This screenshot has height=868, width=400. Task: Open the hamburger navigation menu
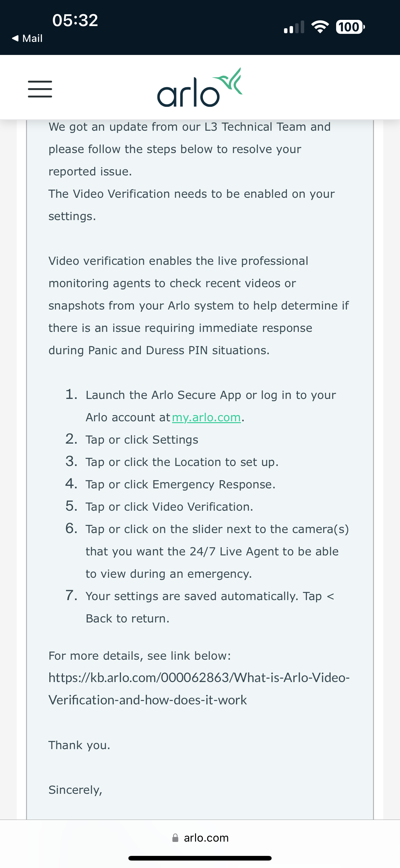point(40,89)
